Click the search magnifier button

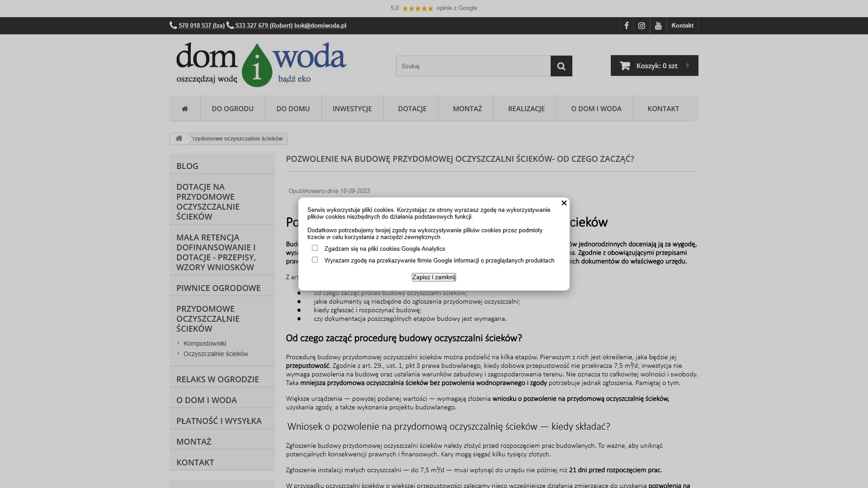pos(561,66)
